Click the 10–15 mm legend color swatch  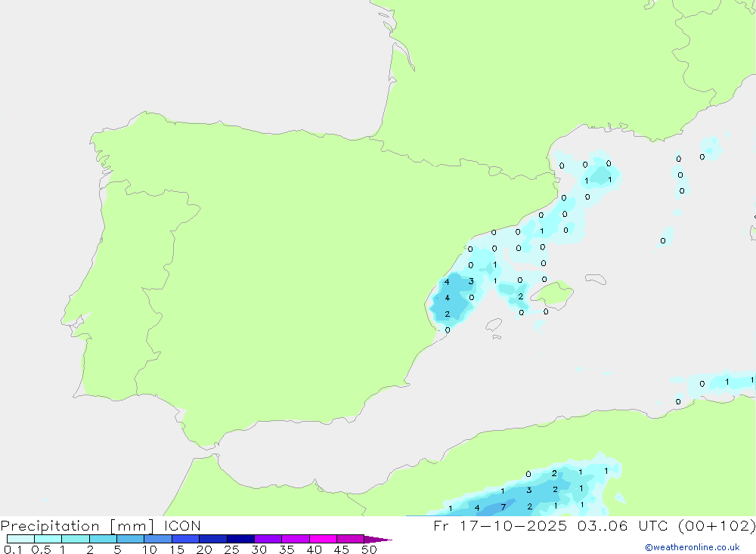click(158, 539)
